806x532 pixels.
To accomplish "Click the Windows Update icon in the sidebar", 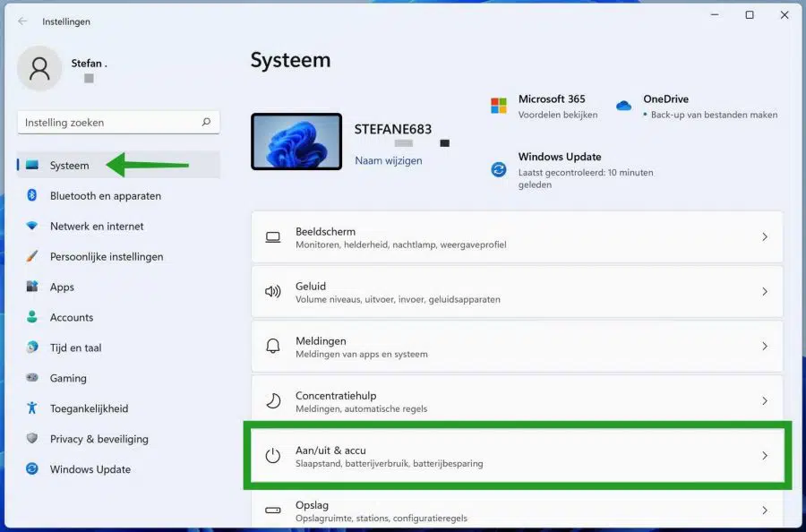I will coord(32,468).
